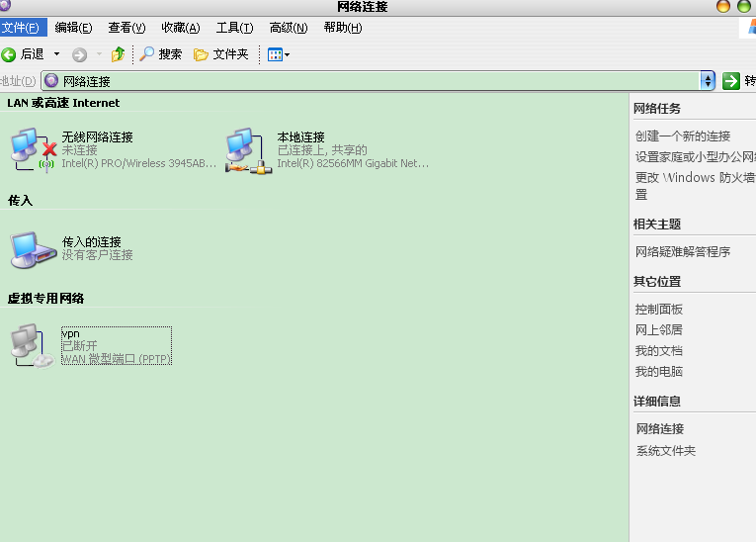Select the vpn connection icon
756x542 pixels.
[x=32, y=346]
